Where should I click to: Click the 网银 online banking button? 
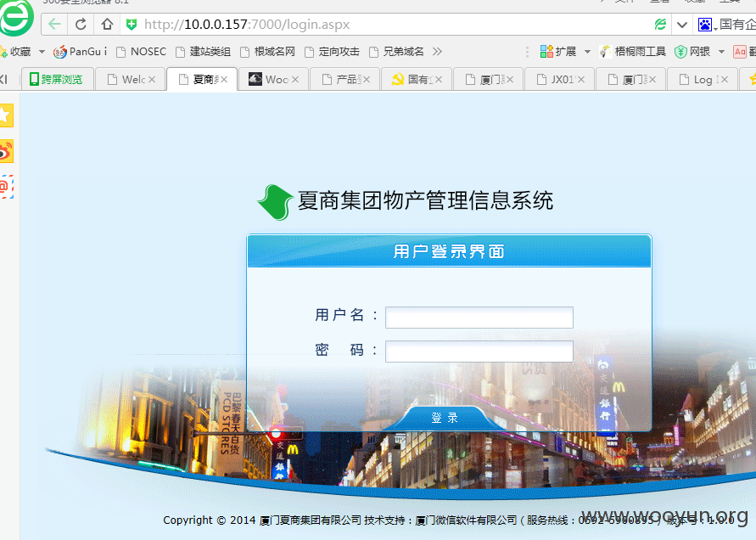point(692,52)
